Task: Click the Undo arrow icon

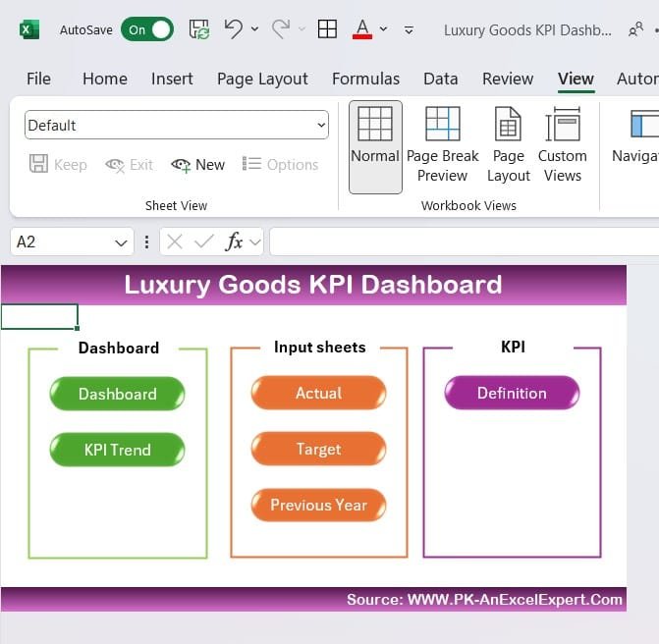Action: pos(234,28)
